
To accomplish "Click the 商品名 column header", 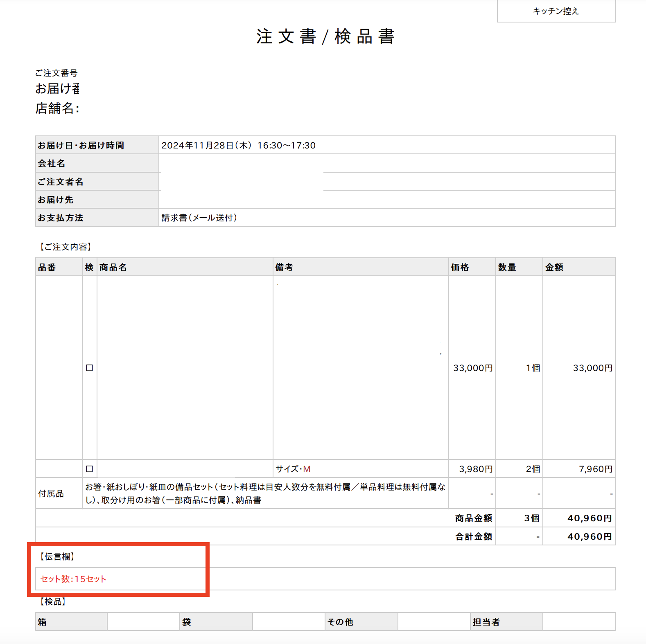I will pos(185,267).
